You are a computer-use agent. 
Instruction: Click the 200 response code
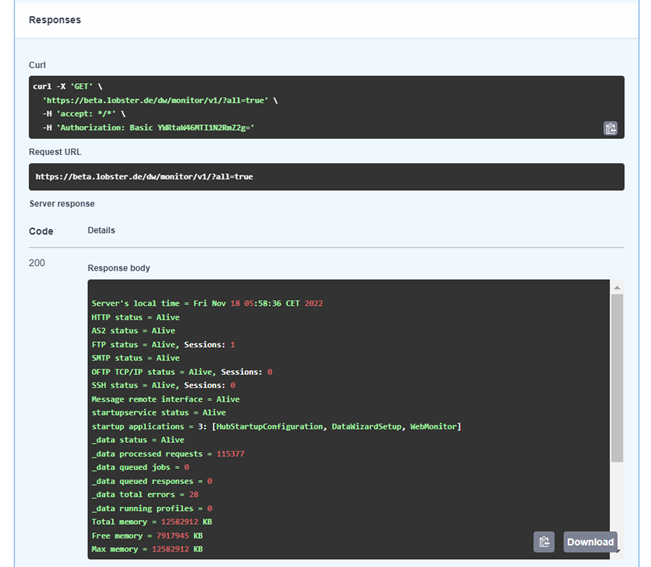click(x=37, y=263)
